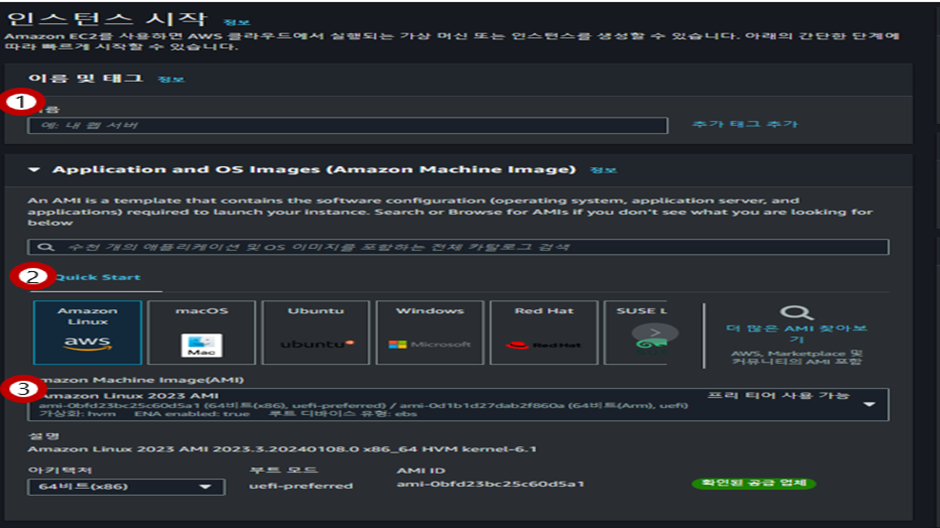Click the Mac logo icon
The height and width of the screenshot is (528, 940).
[201, 345]
